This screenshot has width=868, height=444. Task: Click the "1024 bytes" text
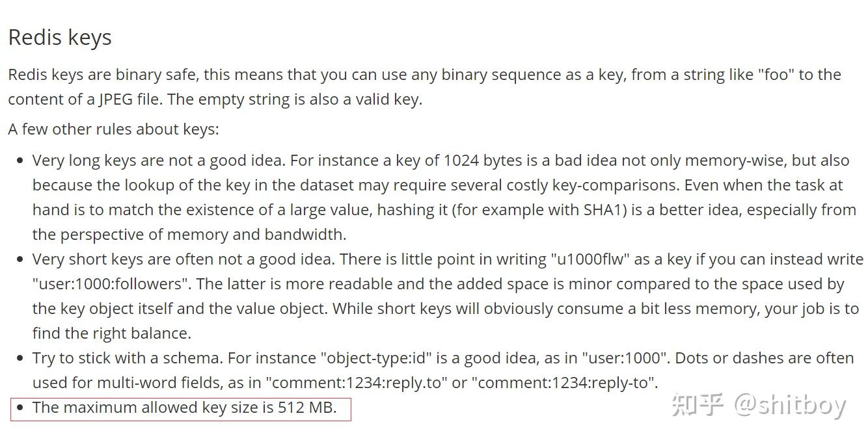pyautogui.click(x=483, y=161)
